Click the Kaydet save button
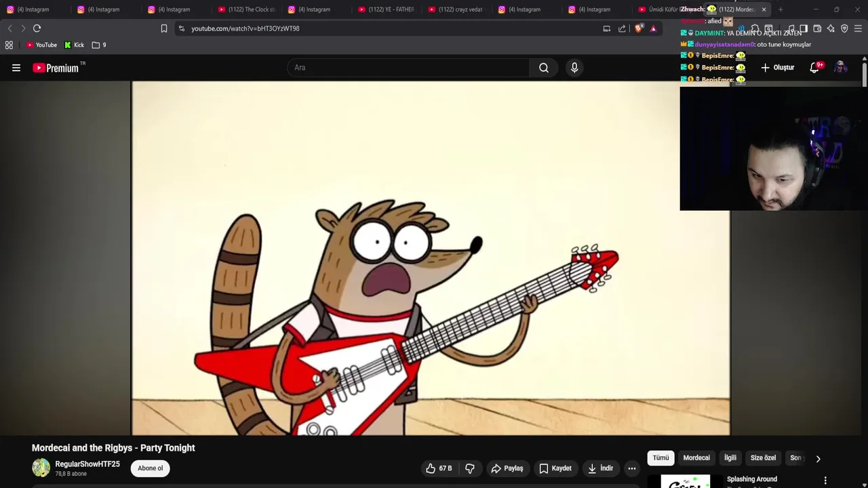 555,468
